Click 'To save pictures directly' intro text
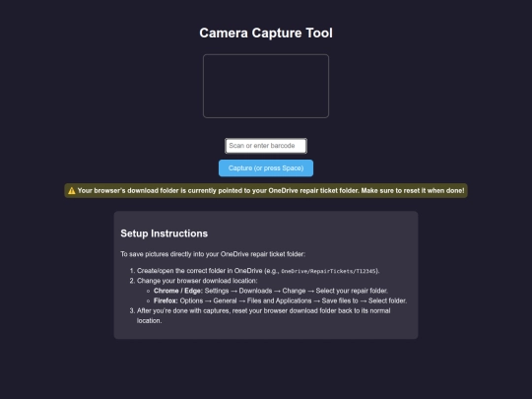 pos(213,254)
